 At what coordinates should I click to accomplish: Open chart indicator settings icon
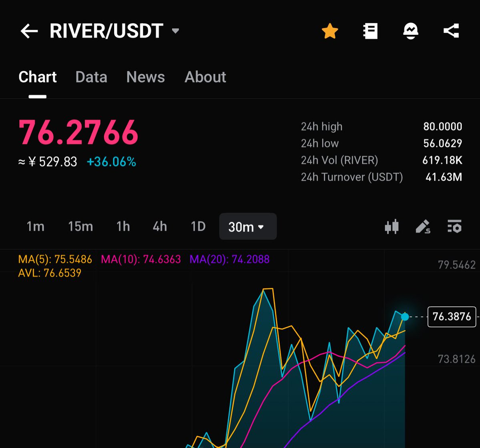pos(454,227)
